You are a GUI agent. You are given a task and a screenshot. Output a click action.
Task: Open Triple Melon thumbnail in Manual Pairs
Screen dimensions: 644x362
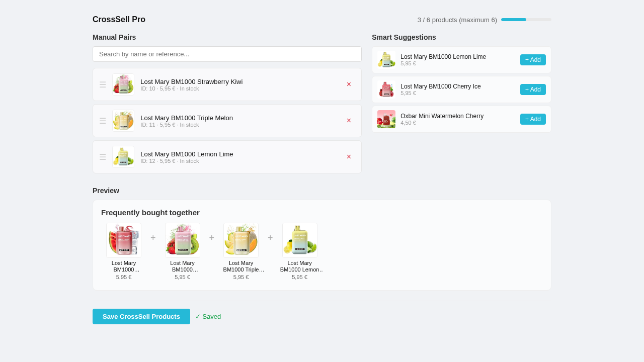123,121
